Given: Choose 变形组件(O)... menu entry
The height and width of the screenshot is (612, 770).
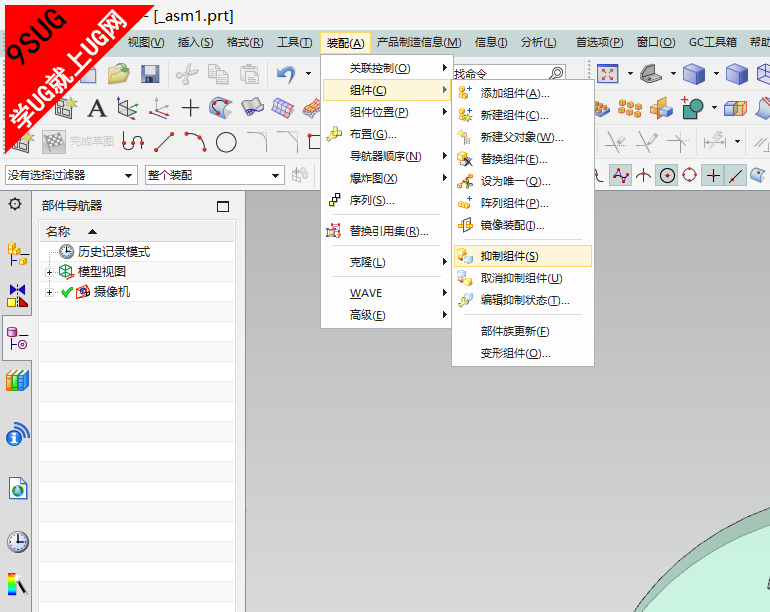Looking at the screenshot, I should coord(523,353).
